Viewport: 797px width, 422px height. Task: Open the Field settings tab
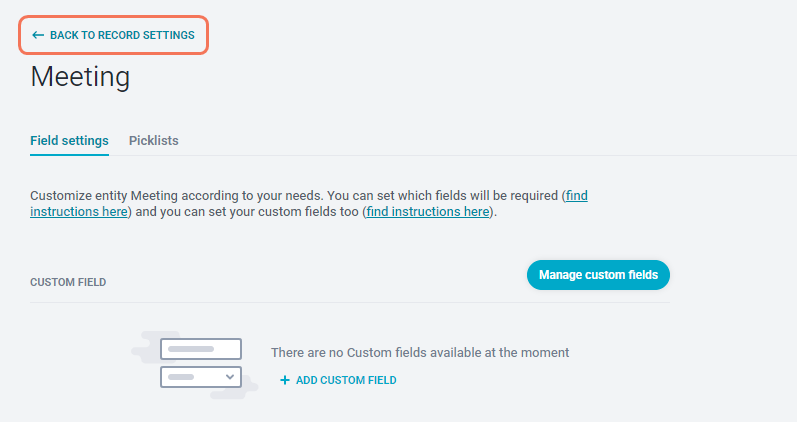[69, 141]
